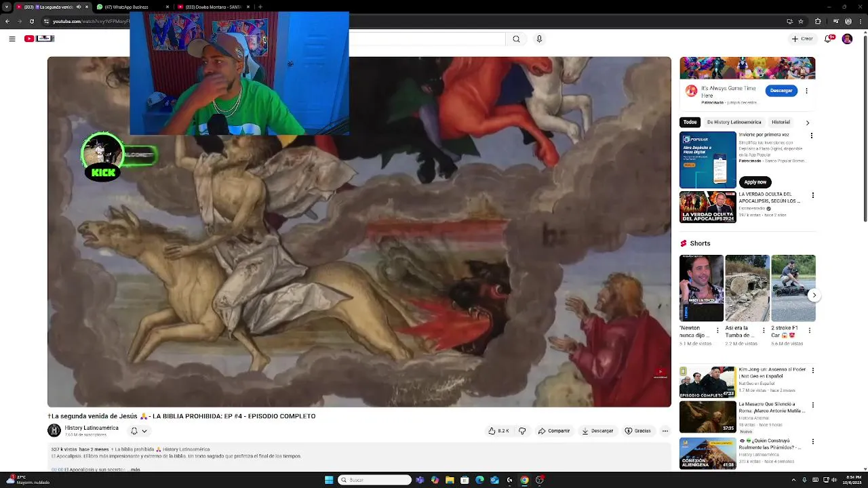Open History Latinoamérica channel avatar
Screen dimensions: 868x488
(x=54, y=430)
